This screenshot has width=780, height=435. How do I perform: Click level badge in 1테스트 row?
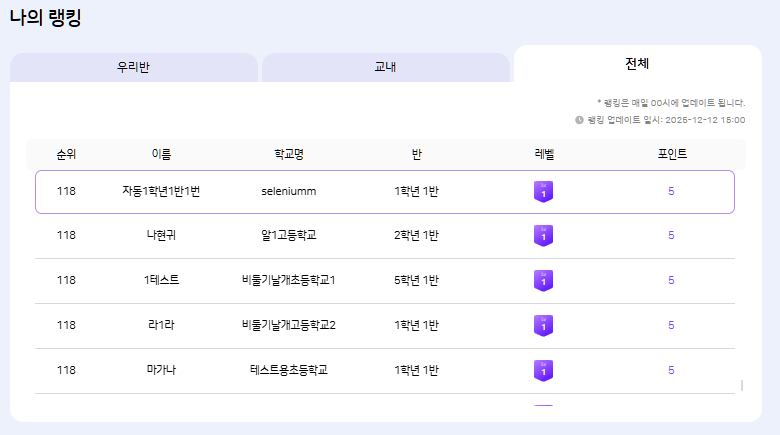tap(543, 281)
